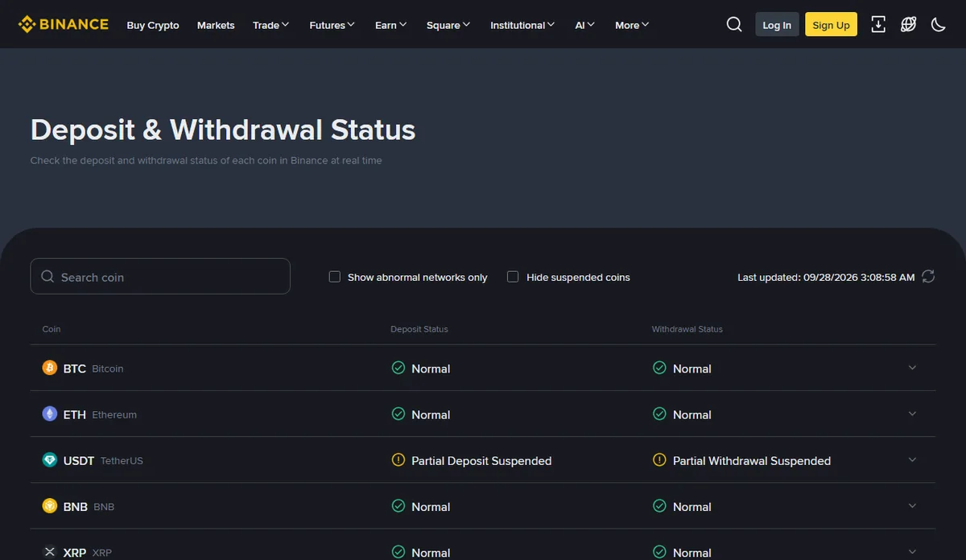966x560 pixels.
Task: Click the BTC deposit Normal checkmark icon
Action: tap(398, 368)
